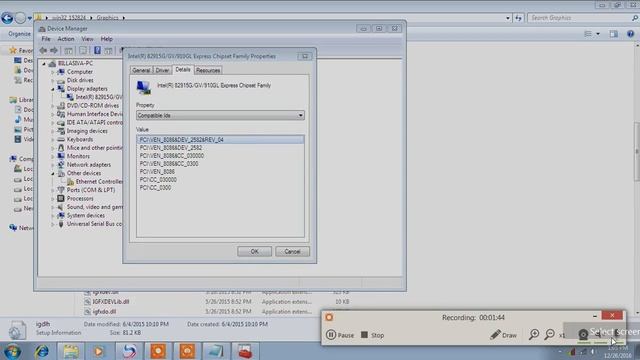Stop the screen recording
The height and width of the screenshot is (360, 640).
point(373,335)
